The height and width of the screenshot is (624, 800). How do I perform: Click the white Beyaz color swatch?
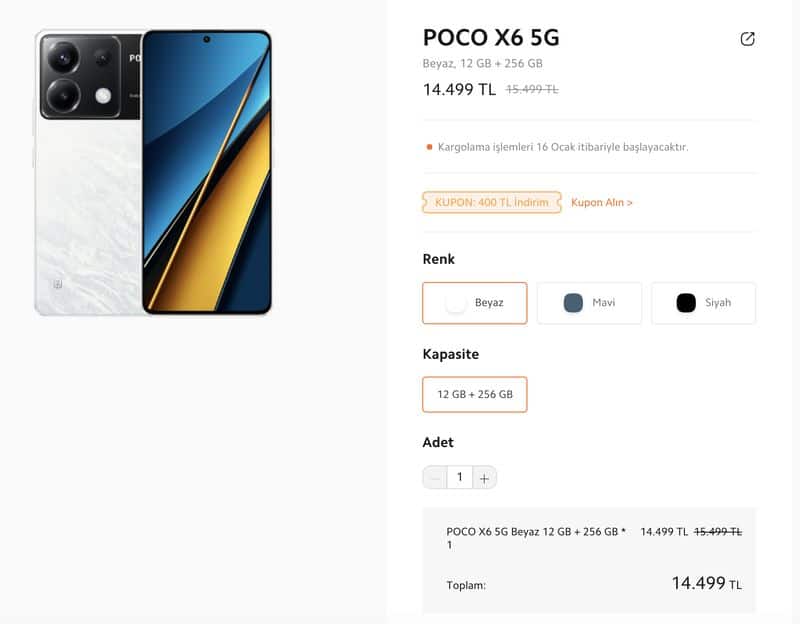[x=455, y=303]
